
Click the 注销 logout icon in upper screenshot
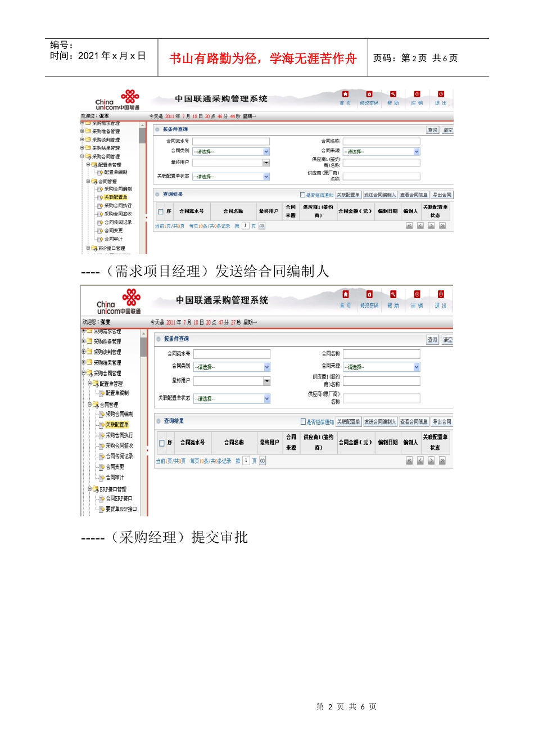(x=417, y=94)
